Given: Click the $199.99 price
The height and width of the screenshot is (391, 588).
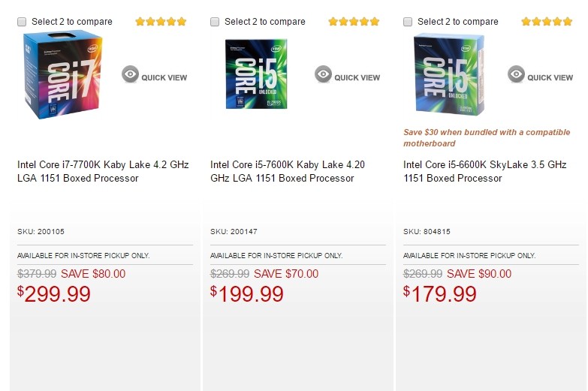Looking at the screenshot, I should pyautogui.click(x=247, y=294).
